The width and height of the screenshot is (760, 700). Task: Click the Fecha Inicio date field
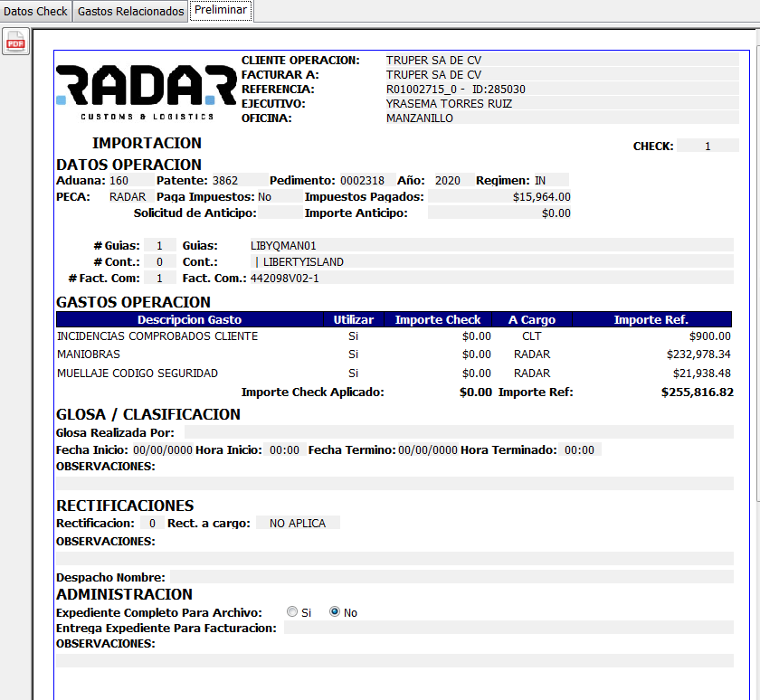click(x=163, y=450)
